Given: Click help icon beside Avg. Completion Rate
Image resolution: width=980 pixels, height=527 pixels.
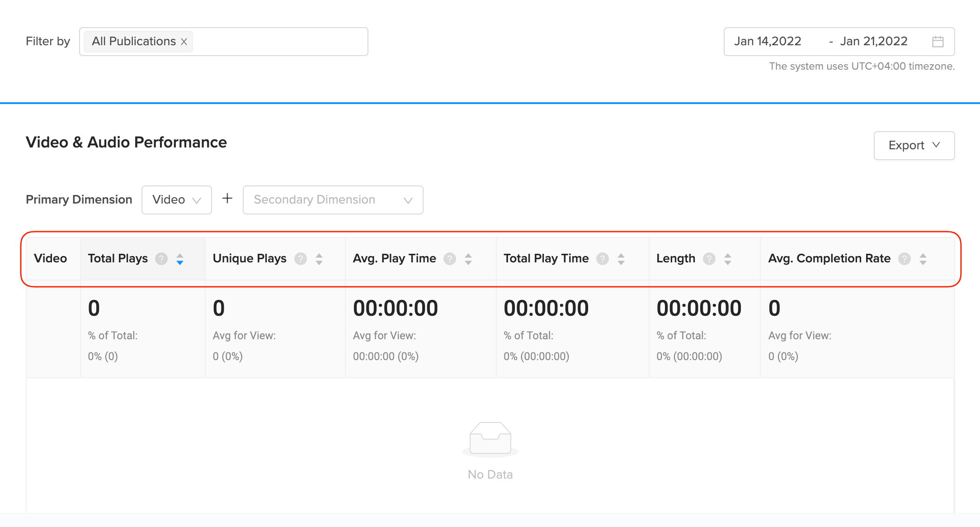Looking at the screenshot, I should click(x=905, y=259).
